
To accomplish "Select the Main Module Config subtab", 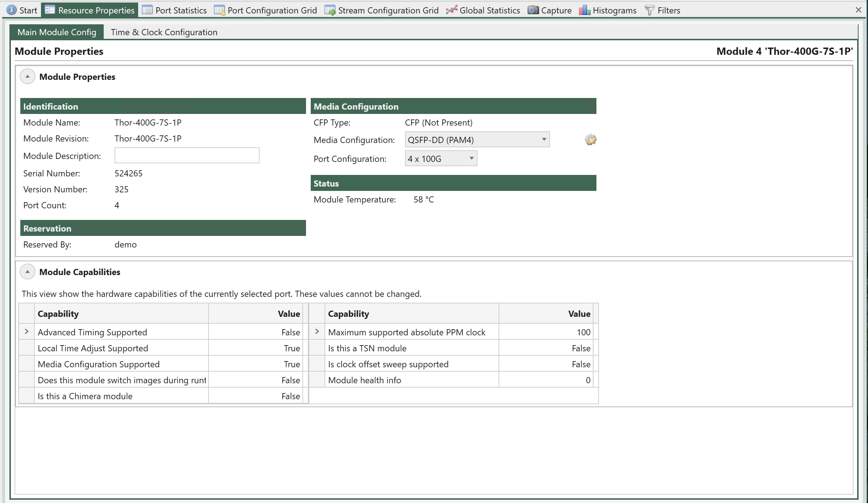I will [x=57, y=32].
